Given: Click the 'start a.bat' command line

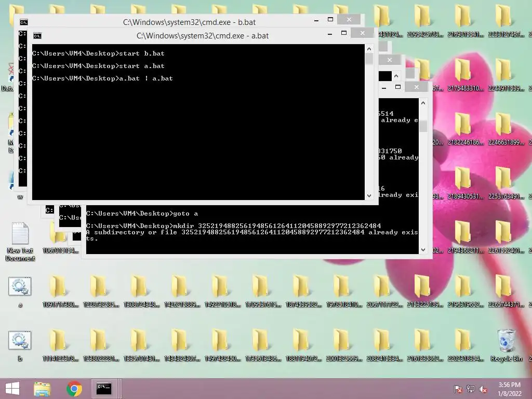Looking at the screenshot, I should point(98,66).
